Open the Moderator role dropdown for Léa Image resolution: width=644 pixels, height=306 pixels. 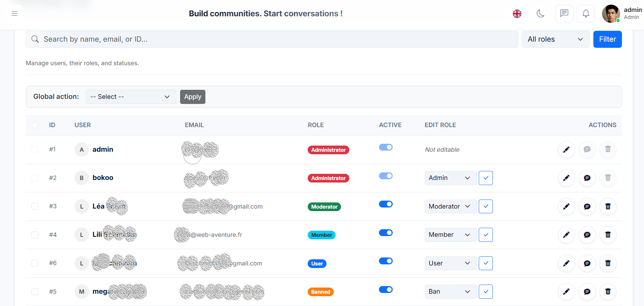click(x=451, y=206)
